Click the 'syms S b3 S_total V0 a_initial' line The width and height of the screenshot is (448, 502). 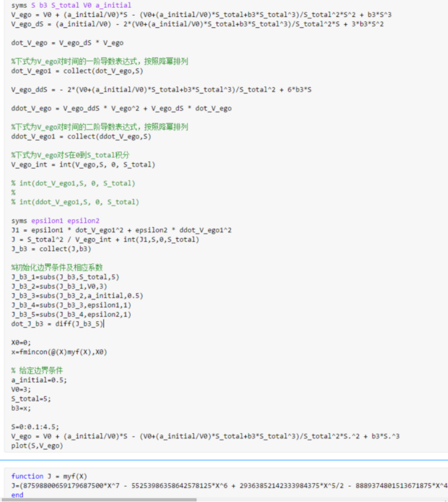[71, 5]
